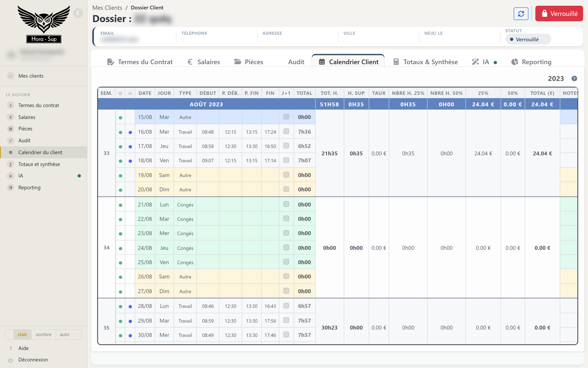Collapse the sidebar with the chevron button
The image size is (588, 368).
[78, 13]
